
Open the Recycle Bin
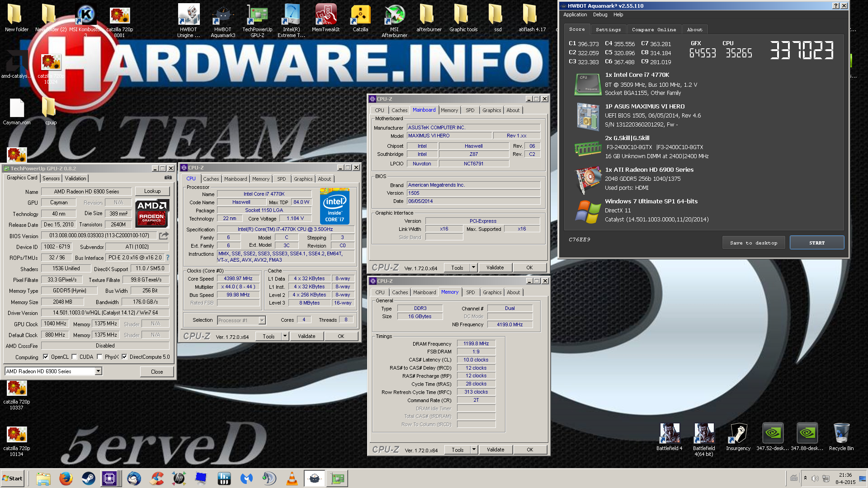tap(841, 437)
